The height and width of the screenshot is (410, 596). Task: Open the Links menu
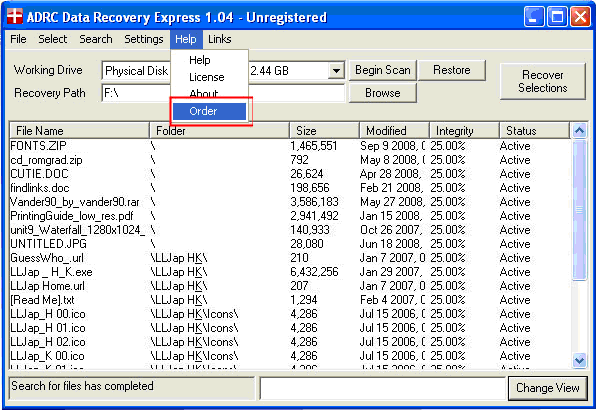point(220,39)
